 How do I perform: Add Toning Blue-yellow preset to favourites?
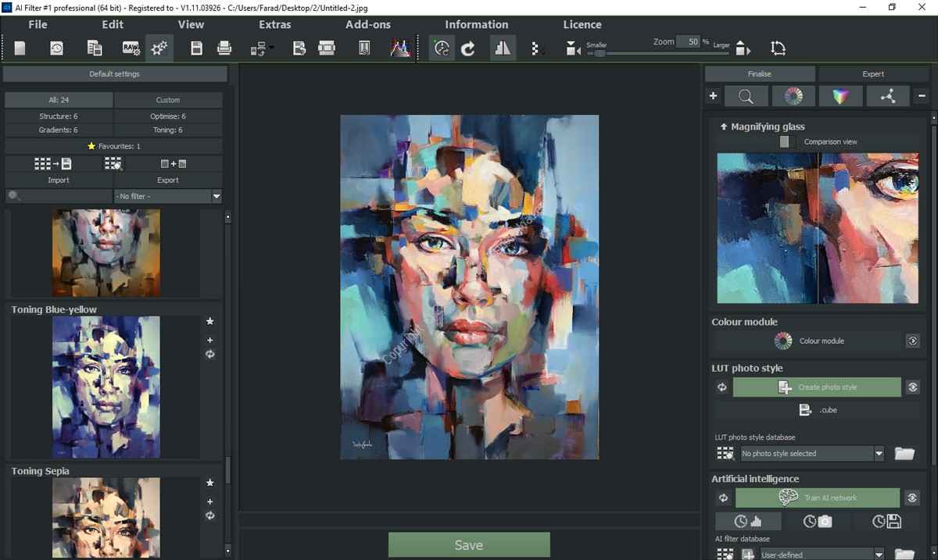(209, 321)
